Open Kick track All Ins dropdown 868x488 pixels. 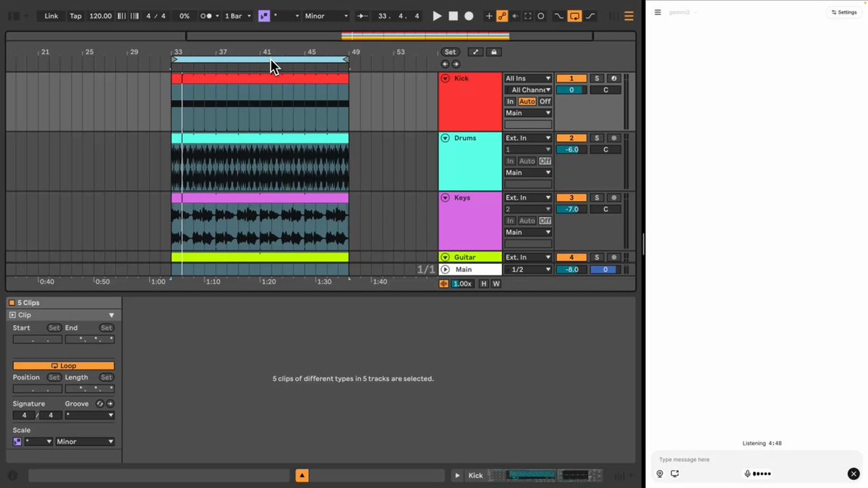point(528,78)
